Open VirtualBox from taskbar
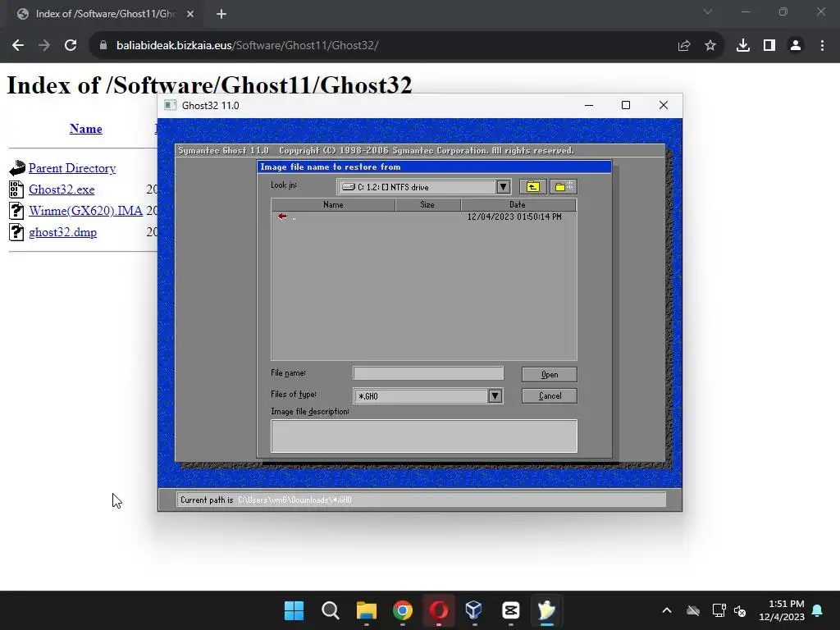 475,610
